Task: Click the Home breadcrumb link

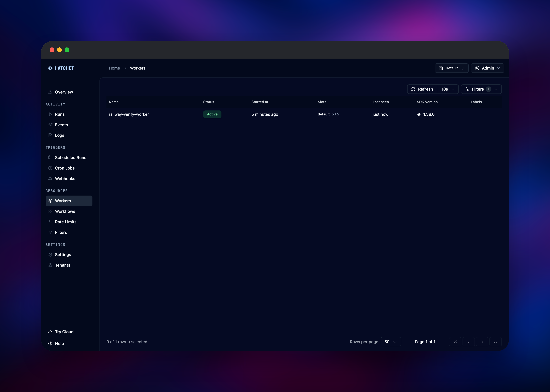Action: [x=114, y=68]
